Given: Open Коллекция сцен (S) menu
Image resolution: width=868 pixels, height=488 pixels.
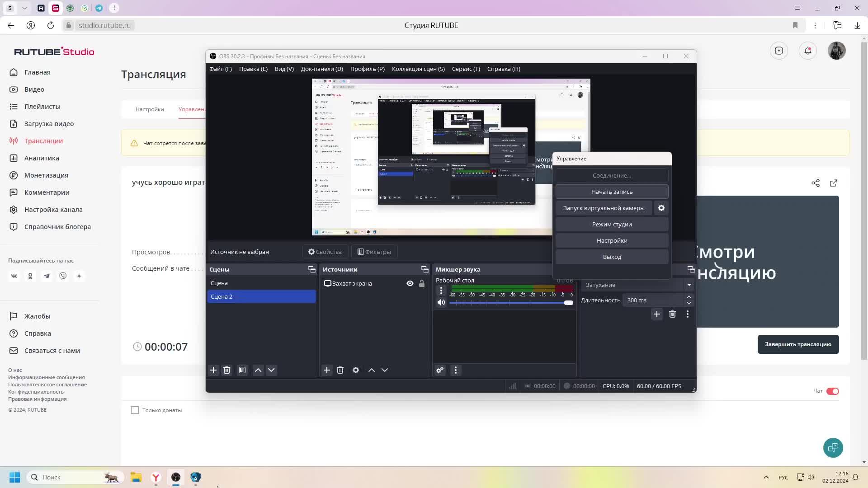Looking at the screenshot, I should click(x=418, y=69).
